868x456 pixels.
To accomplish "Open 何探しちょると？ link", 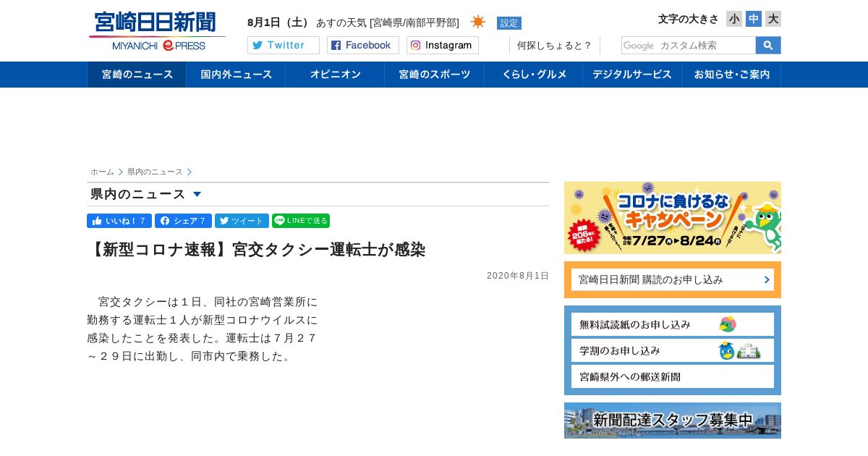I will point(554,45).
